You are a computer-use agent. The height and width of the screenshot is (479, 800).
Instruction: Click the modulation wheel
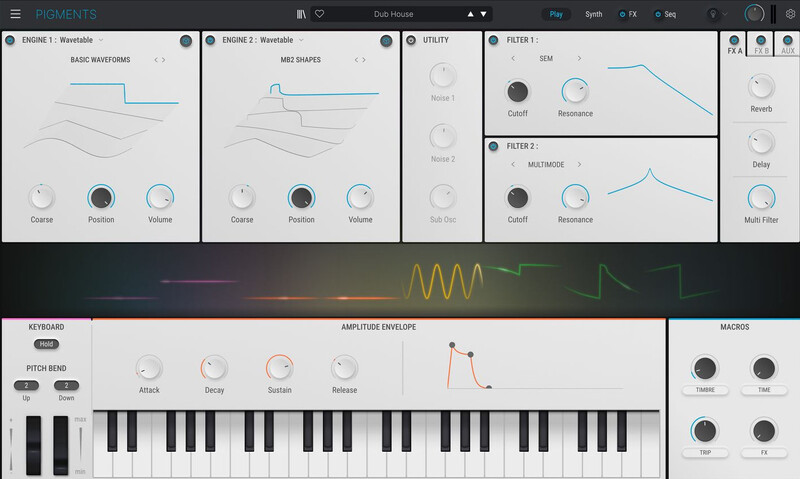61,445
